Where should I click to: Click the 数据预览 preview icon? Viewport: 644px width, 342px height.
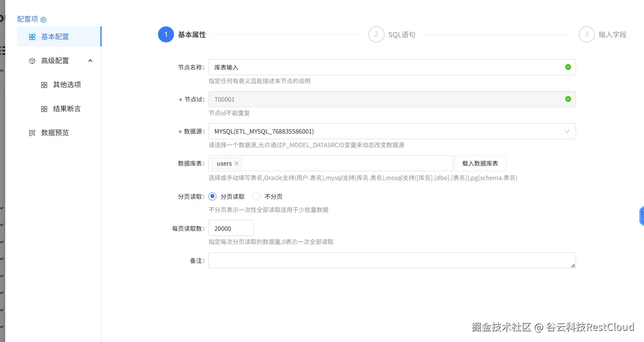tap(32, 133)
